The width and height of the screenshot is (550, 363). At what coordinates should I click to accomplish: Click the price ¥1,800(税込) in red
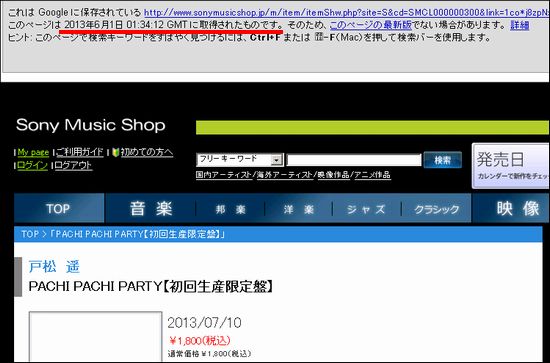pyautogui.click(x=200, y=341)
